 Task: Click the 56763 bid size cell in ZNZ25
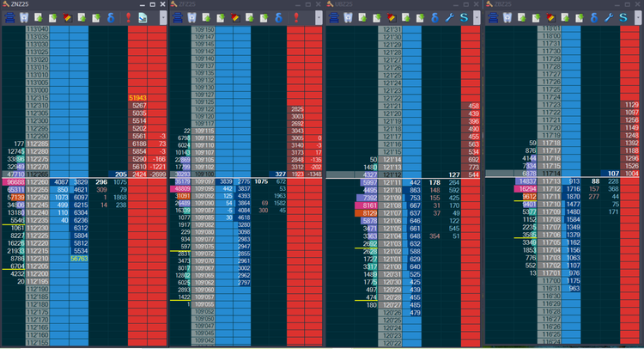(x=79, y=258)
